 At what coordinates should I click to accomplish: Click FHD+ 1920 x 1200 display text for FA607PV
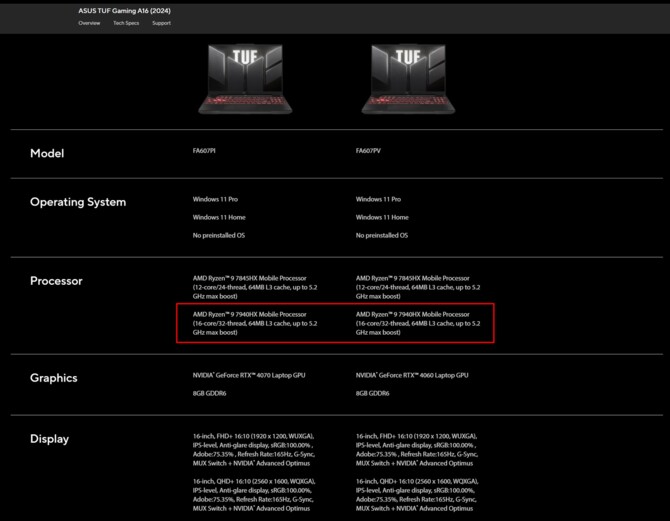click(x=417, y=450)
